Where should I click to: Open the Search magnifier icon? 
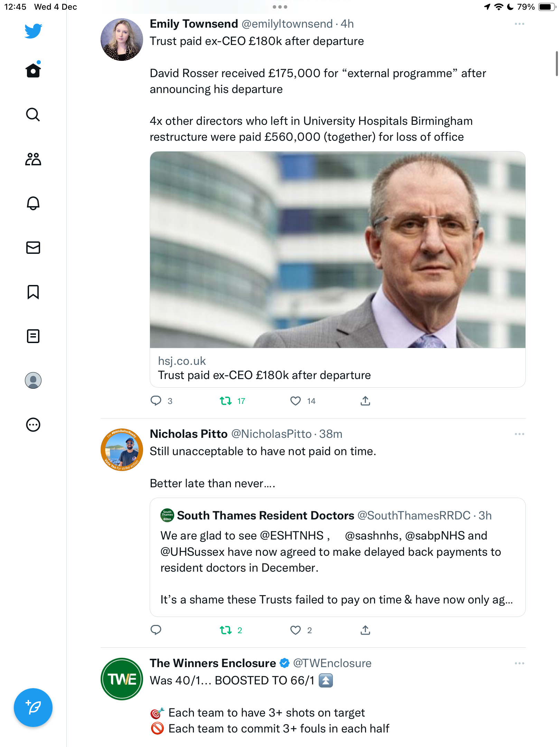click(x=33, y=114)
